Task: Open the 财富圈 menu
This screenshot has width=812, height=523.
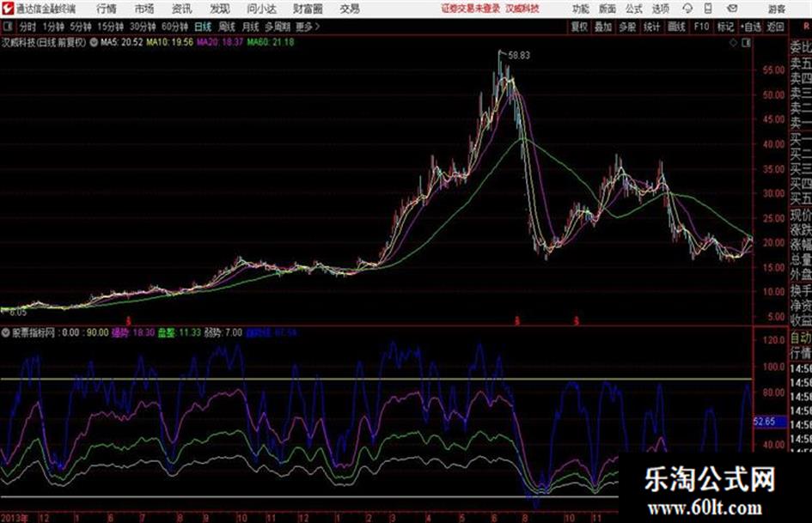Action: (308, 9)
